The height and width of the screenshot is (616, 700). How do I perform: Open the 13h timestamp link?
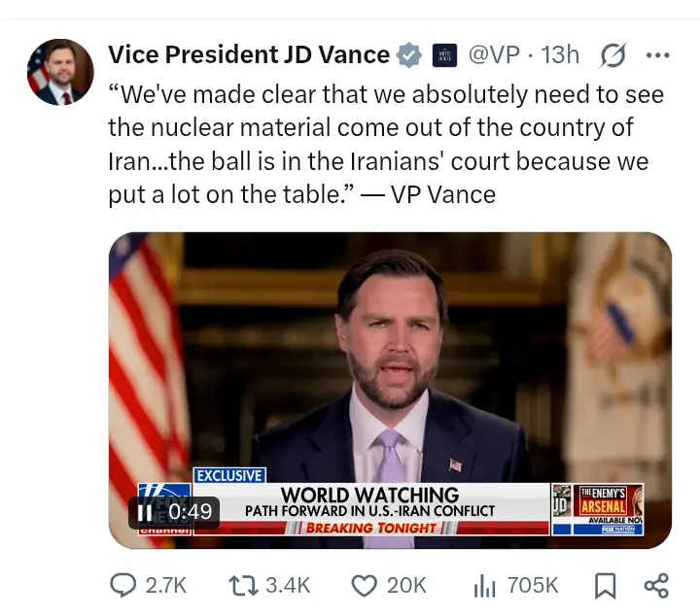(x=560, y=54)
